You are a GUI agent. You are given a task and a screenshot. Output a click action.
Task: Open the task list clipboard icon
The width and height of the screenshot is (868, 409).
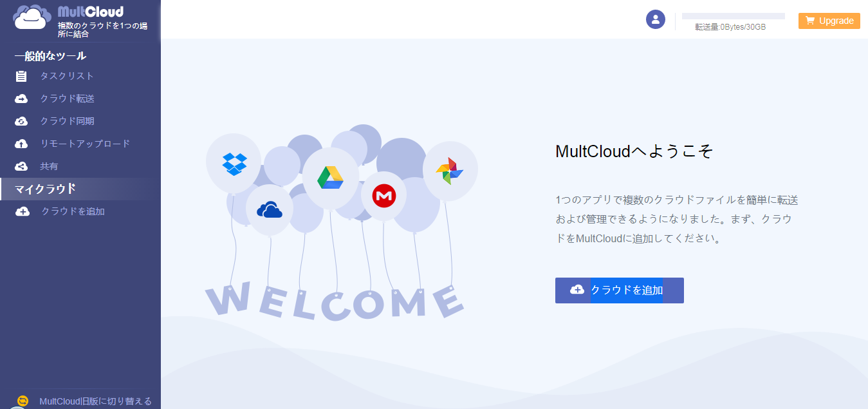coord(21,77)
